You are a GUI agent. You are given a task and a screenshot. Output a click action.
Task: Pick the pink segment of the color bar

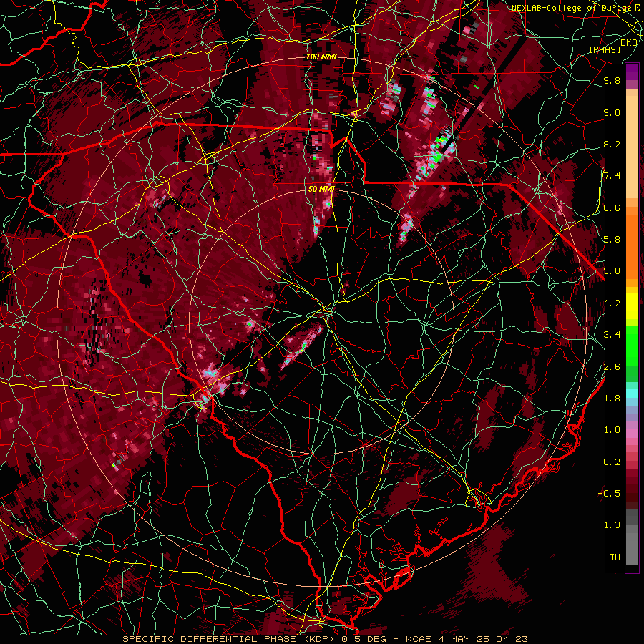(x=632, y=434)
